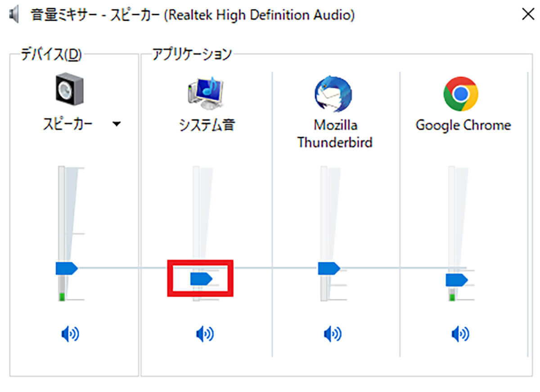Select the デバイス(D) group heading

[51, 54]
